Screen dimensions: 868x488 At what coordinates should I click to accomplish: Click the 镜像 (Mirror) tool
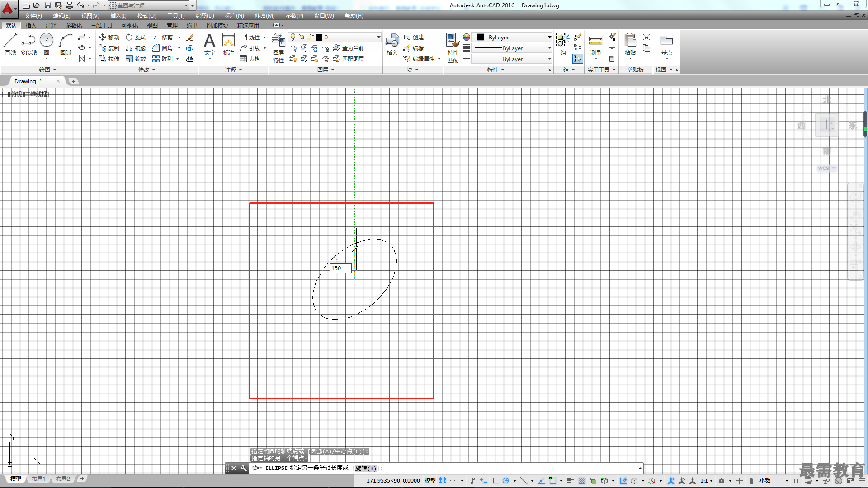point(136,48)
